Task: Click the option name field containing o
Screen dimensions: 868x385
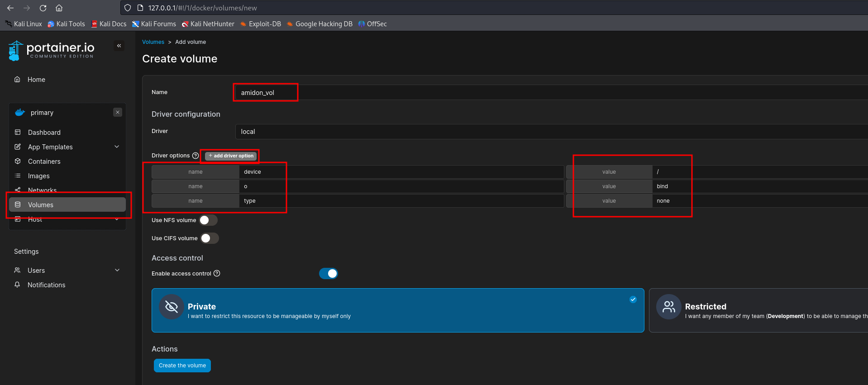Action: [401, 186]
